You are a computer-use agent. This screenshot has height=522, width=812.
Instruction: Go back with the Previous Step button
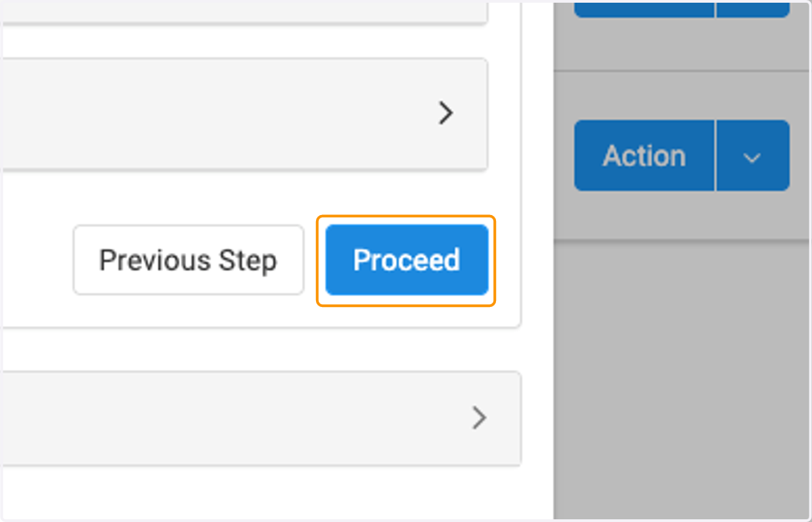[188, 260]
